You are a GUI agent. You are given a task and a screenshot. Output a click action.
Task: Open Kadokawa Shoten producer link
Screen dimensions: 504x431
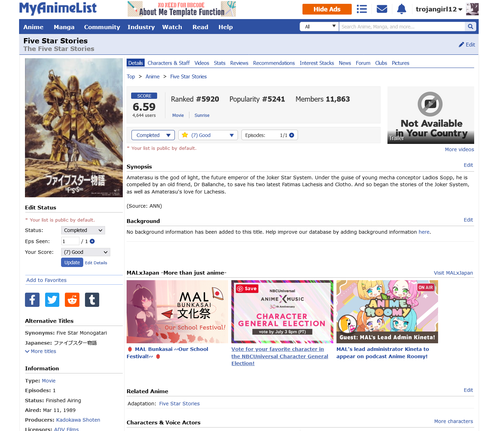78,420
